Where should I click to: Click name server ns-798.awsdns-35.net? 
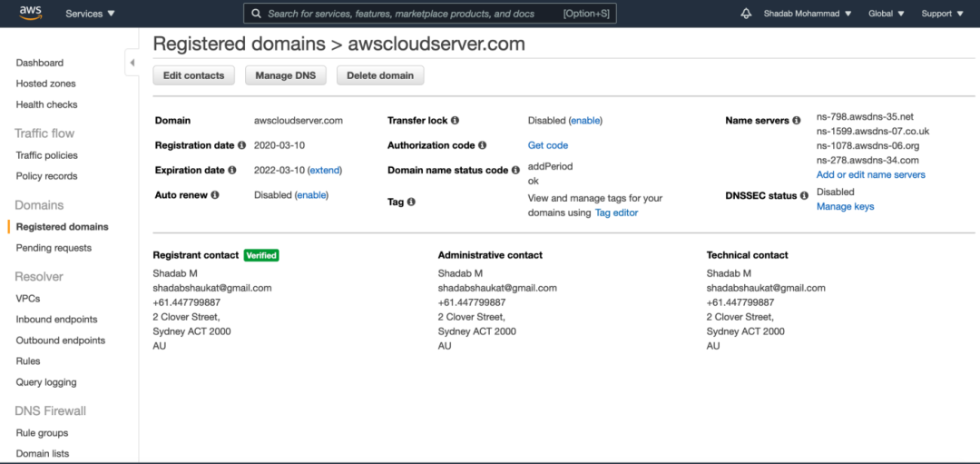pos(865,116)
